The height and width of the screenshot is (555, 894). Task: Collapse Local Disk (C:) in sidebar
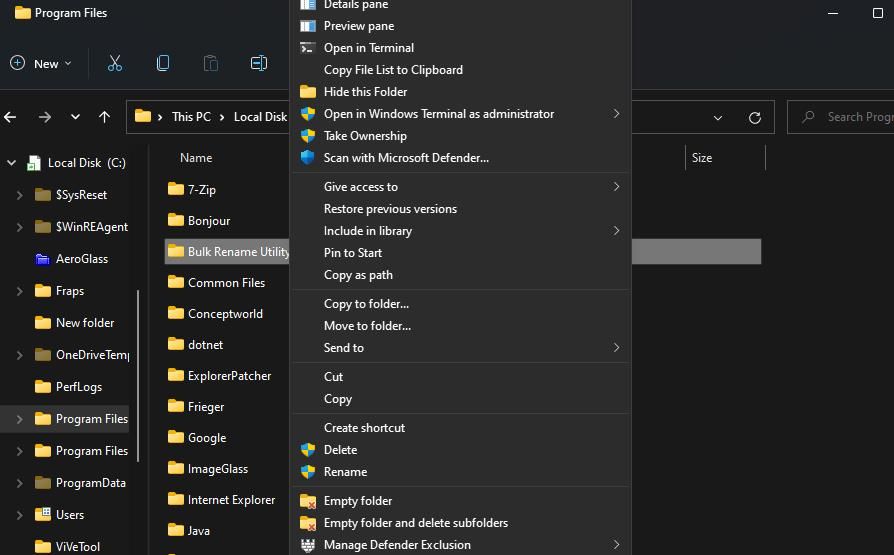pyautogui.click(x=12, y=163)
